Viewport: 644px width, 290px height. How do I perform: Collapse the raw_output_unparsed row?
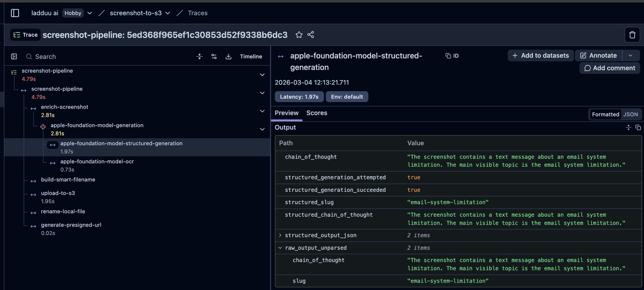point(280,248)
